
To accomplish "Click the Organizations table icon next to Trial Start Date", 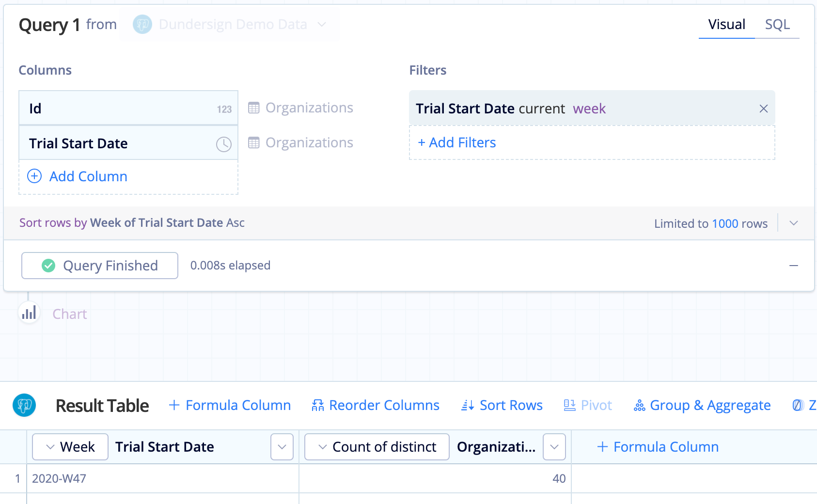I will 254,142.
